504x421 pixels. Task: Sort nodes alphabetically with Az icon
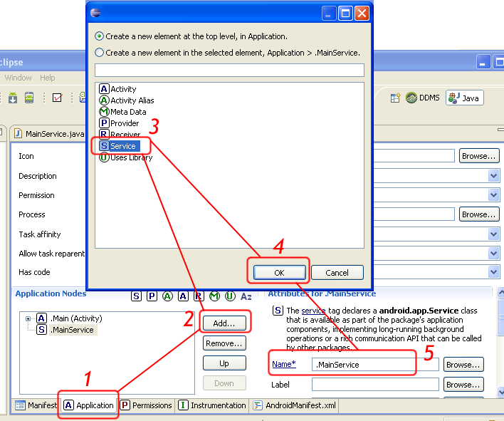246,296
